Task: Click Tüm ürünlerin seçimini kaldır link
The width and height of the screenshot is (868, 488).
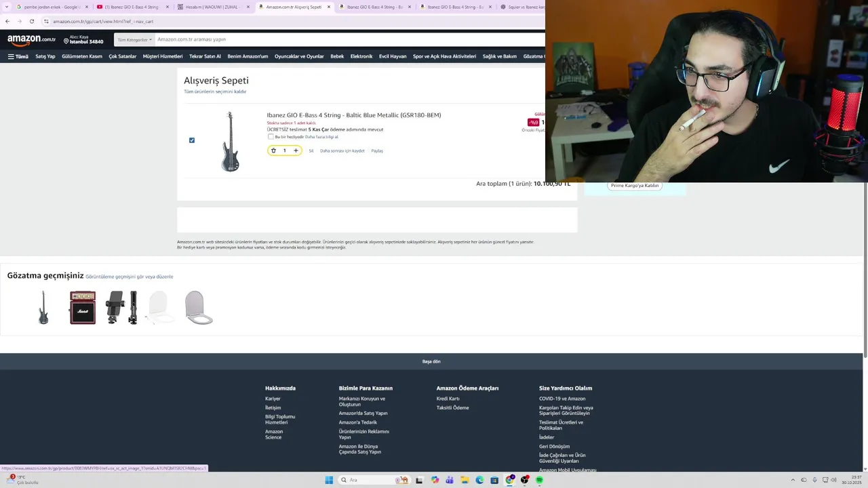Action: click(x=215, y=91)
